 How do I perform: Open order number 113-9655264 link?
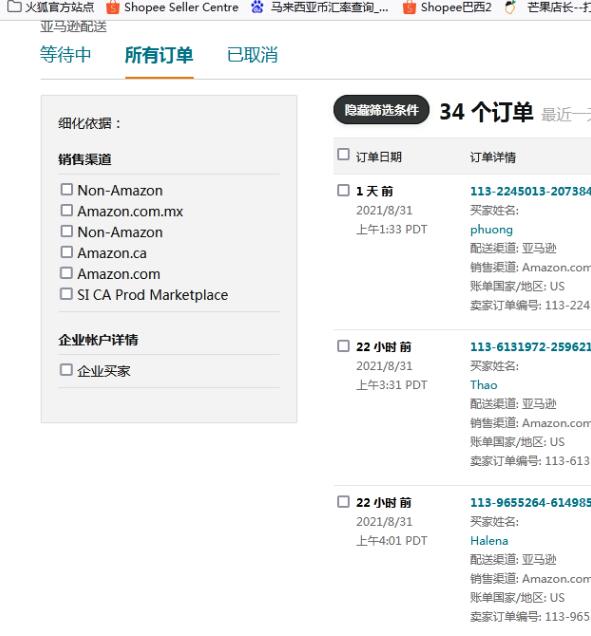pos(530,503)
